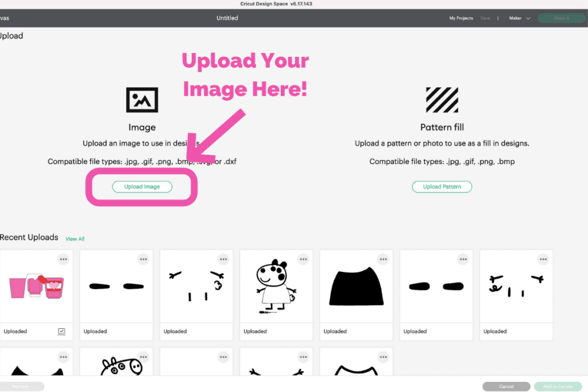Viewport: 588px width, 392px height.
Task: Open more options on the seventh first-row upload card
Action: 543,259
